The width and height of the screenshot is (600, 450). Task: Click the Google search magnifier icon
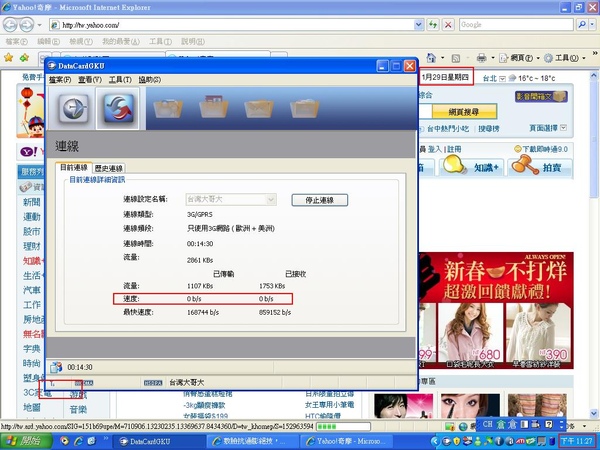click(582, 25)
